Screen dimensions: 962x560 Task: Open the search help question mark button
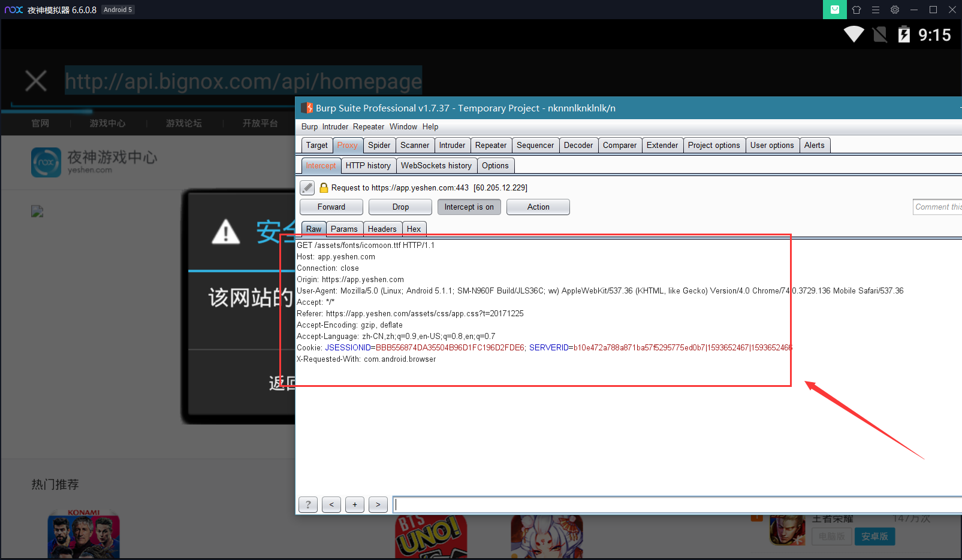point(308,504)
